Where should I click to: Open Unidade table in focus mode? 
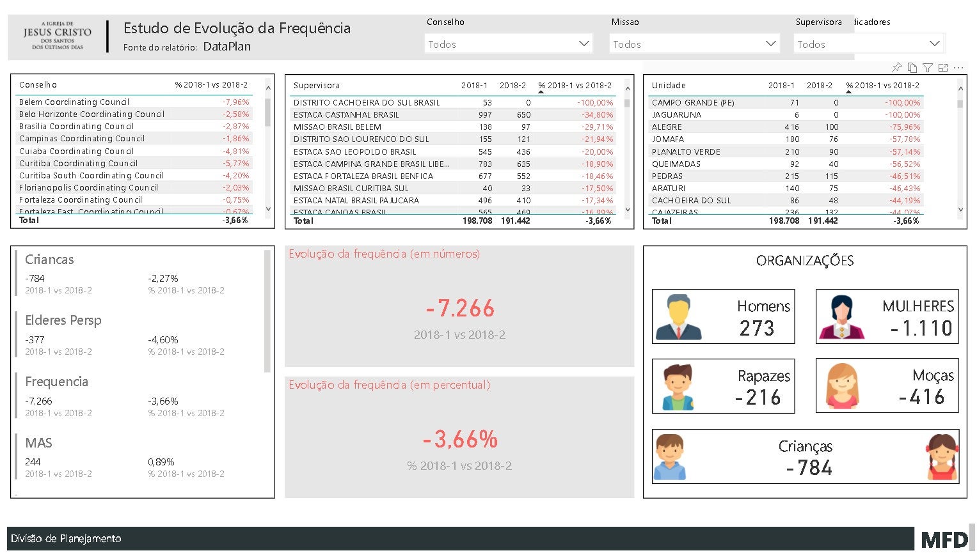943,67
